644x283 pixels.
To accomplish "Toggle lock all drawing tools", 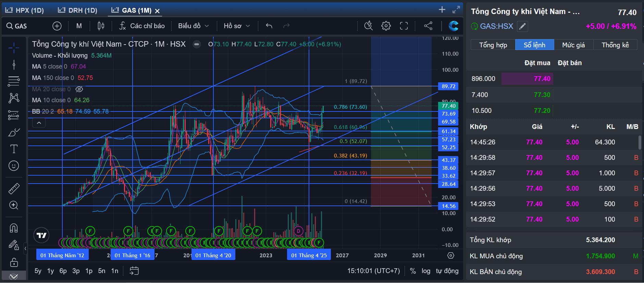I will coord(14,262).
